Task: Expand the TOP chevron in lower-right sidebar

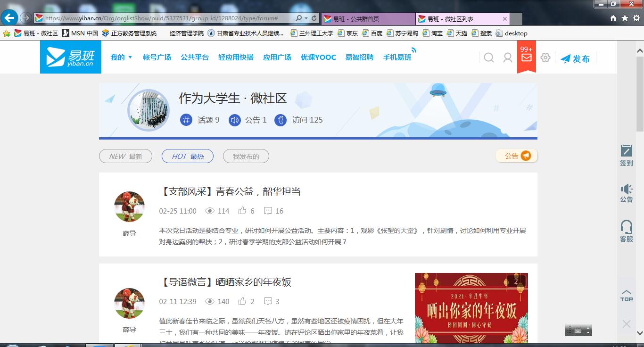Action: click(x=626, y=292)
